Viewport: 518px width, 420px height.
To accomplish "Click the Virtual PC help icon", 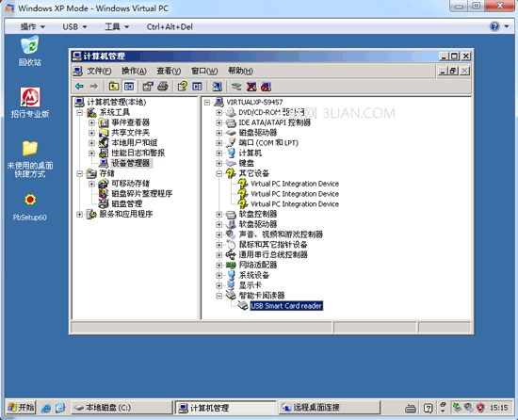I will click(494, 26).
